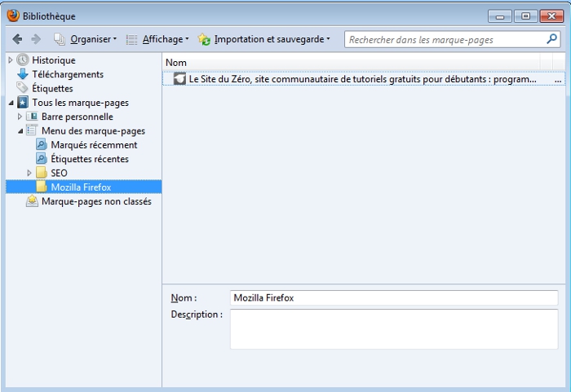Click the Étiquettes récentes search-folder icon
Viewport: 571px width, 392px height.
click(42, 159)
